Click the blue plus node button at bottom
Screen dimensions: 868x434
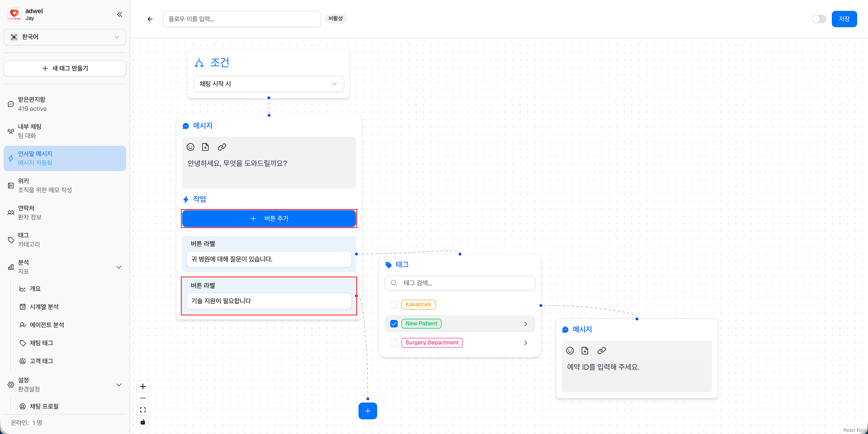click(368, 411)
